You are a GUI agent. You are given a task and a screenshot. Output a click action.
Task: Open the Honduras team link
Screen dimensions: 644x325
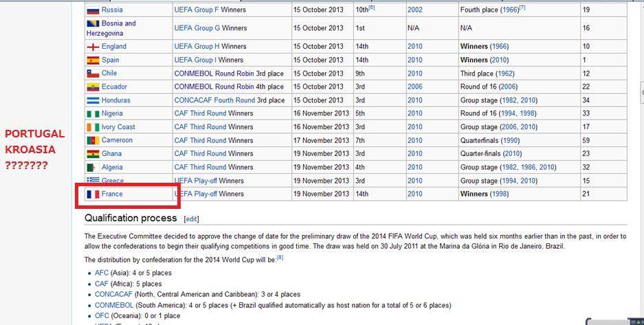coord(116,100)
